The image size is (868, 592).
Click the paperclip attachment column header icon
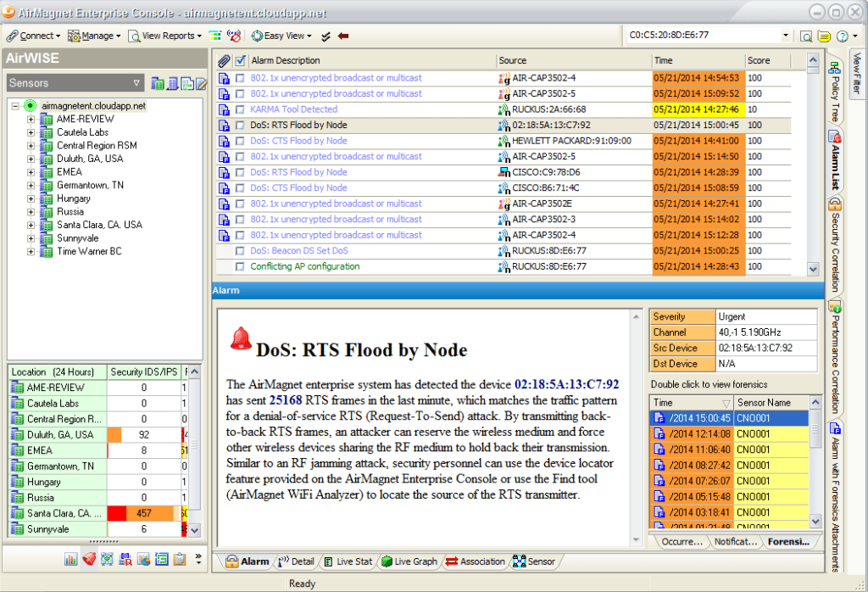224,61
